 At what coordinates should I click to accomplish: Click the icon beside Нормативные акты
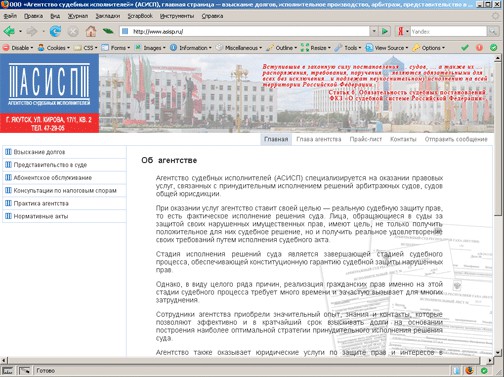pyautogui.click(x=8, y=216)
